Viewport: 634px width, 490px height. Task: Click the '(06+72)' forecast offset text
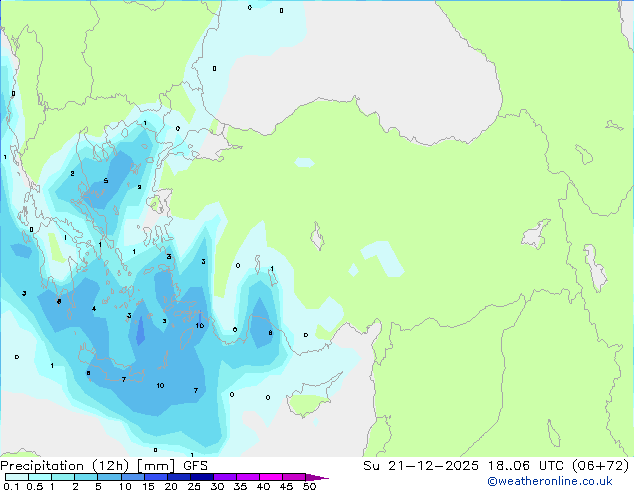[600, 466]
